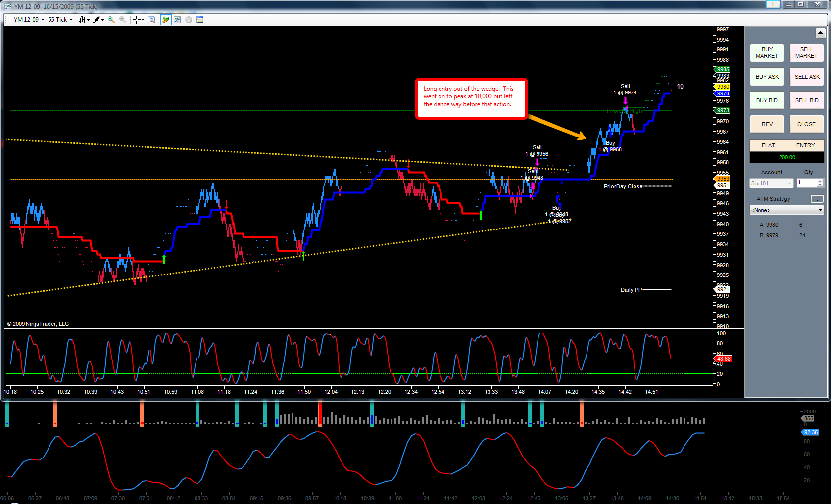The width and height of the screenshot is (831, 504).
Task: Maximize the chart window
Action: click(x=801, y=4)
